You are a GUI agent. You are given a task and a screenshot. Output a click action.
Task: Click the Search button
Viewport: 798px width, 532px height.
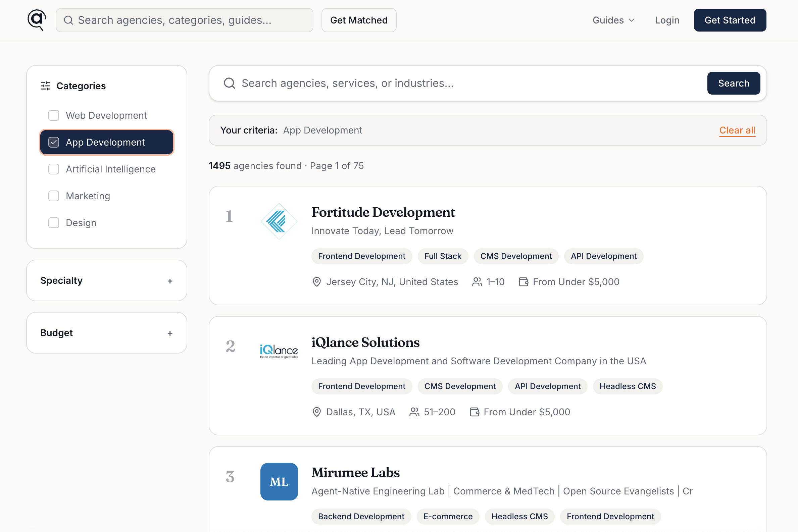[734, 83]
